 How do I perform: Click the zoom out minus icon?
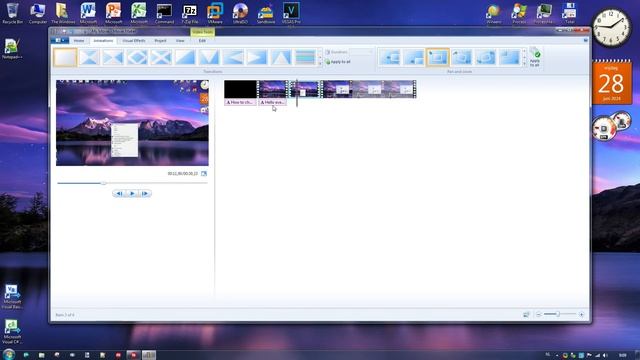tap(538, 314)
